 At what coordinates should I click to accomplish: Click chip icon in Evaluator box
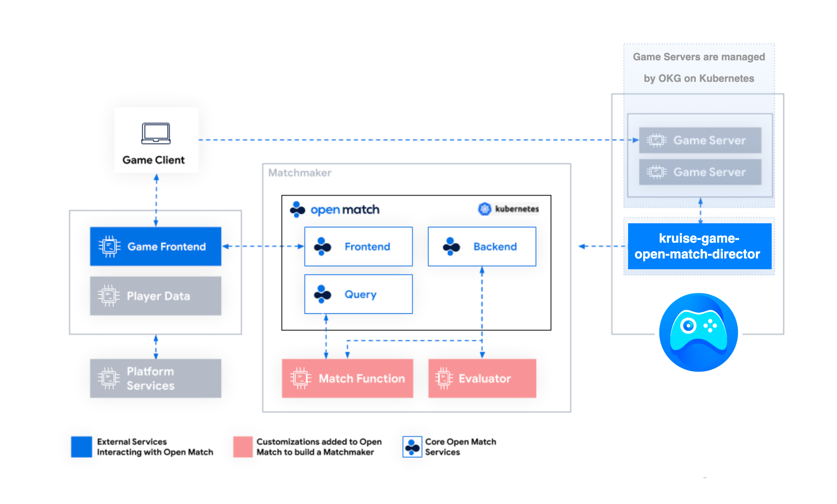444,378
